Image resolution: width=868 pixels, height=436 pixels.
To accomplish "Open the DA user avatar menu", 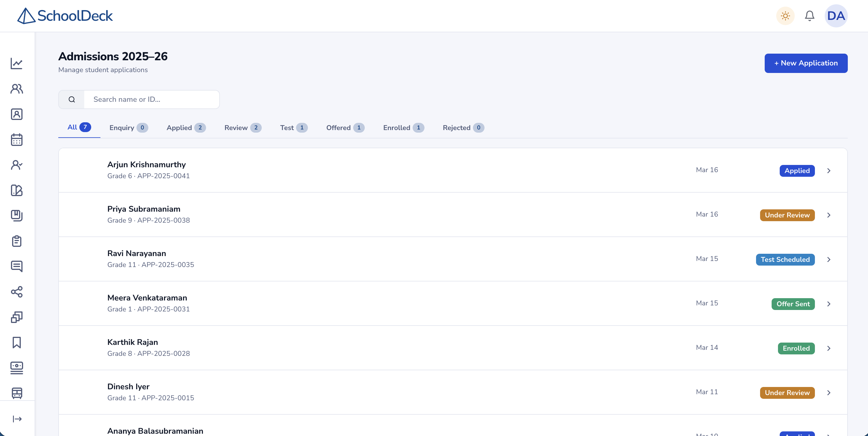I will [x=836, y=16].
